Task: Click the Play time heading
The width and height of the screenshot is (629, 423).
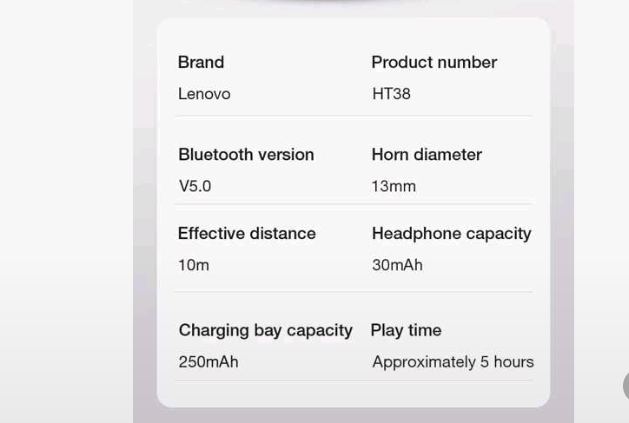Action: click(406, 330)
